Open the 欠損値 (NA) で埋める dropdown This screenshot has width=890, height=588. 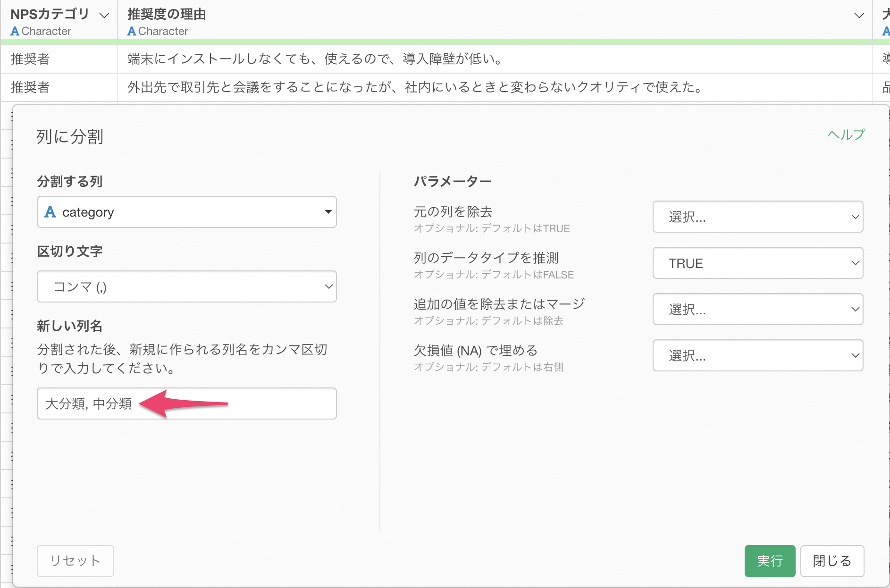click(758, 355)
